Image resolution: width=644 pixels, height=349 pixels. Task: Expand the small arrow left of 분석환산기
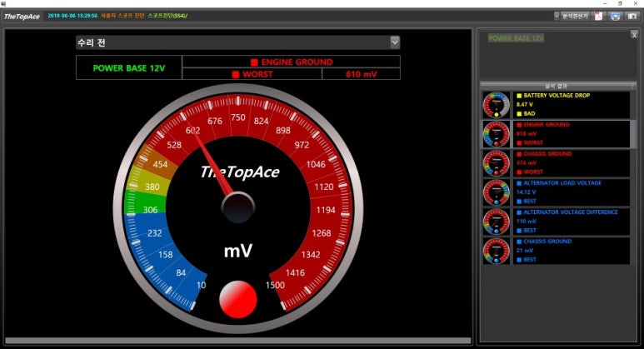pyautogui.click(x=557, y=16)
